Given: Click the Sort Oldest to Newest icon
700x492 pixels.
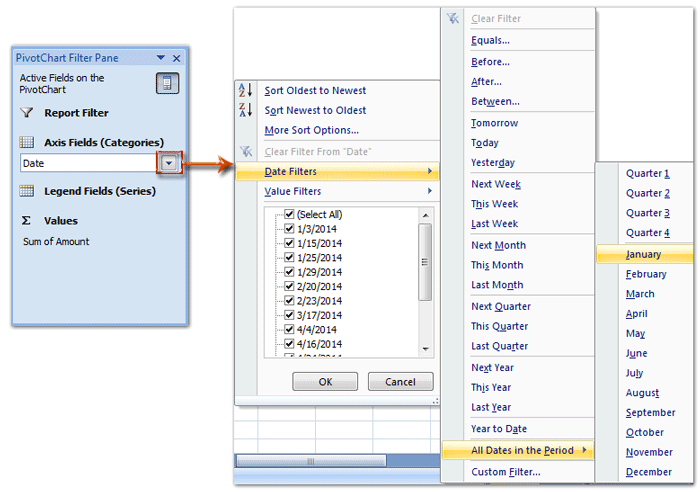Looking at the screenshot, I should pyautogui.click(x=246, y=90).
